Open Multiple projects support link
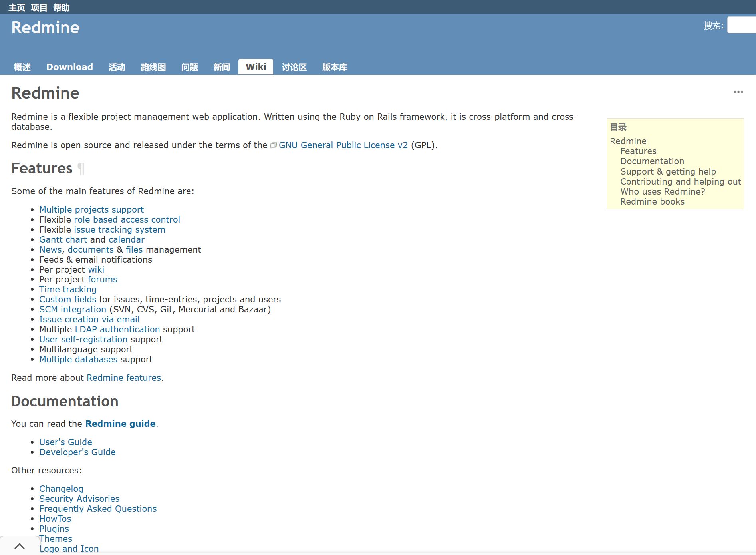756x555 pixels. (91, 209)
